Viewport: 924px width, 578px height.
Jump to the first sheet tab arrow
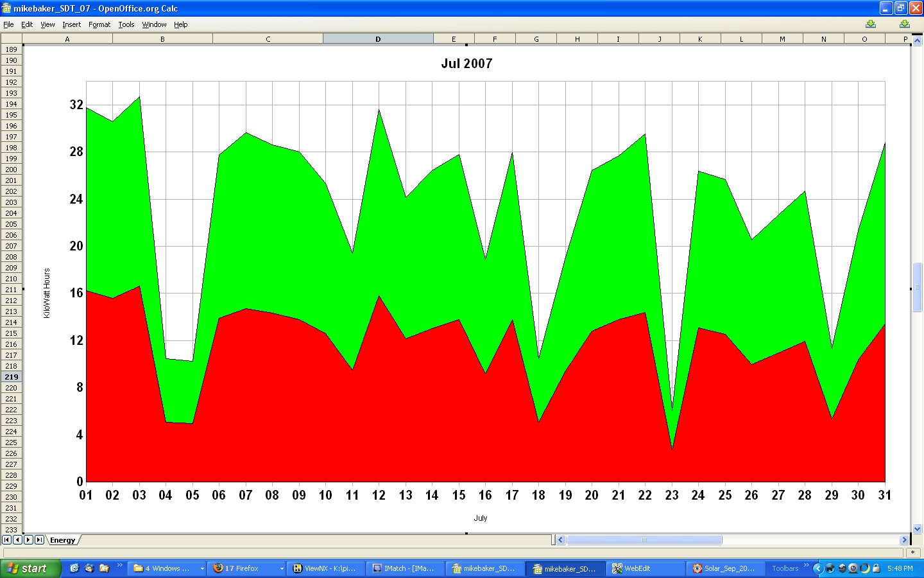tap(6, 540)
